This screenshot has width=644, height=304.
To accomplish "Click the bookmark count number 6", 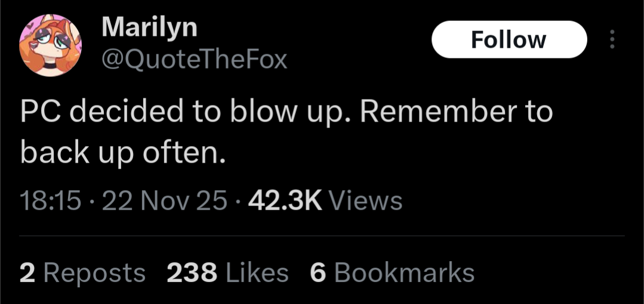I will [318, 273].
